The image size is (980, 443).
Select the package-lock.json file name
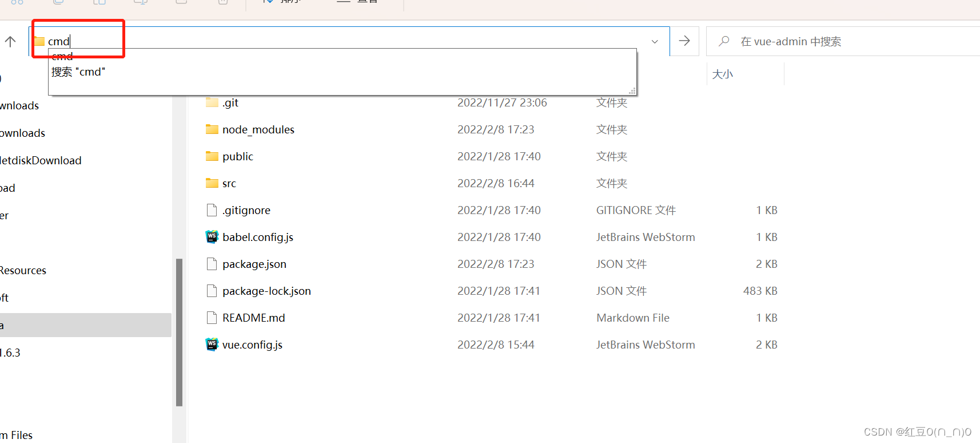267,291
